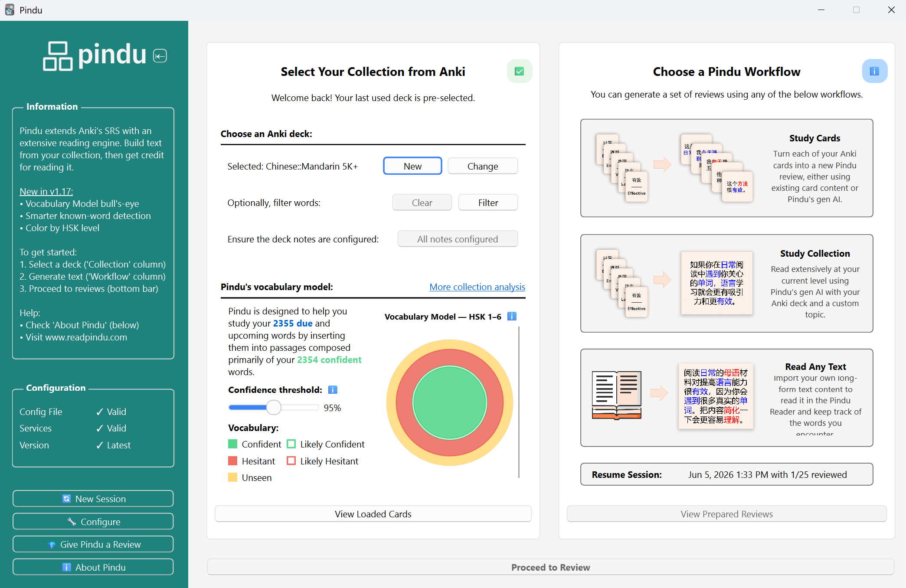This screenshot has height=588, width=906.
Task: Click the Likely Confident outline swatch
Action: click(x=291, y=444)
